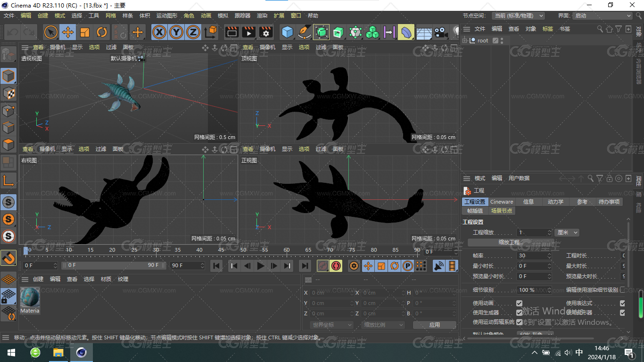The height and width of the screenshot is (362, 644).
Task: Toggle Y axis lock
Action: 176,32
